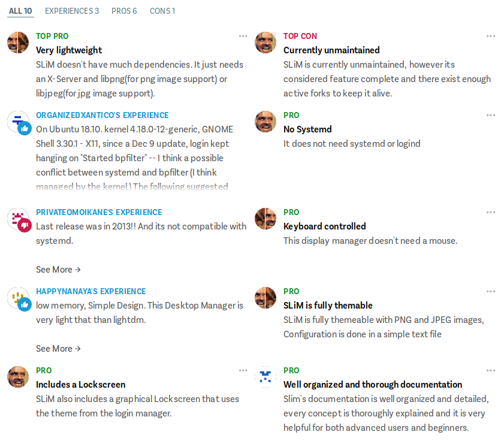This screenshot has height=441, width=504.
Task: Open three-dot menu for No Systemd
Action: pyautogui.click(x=491, y=115)
